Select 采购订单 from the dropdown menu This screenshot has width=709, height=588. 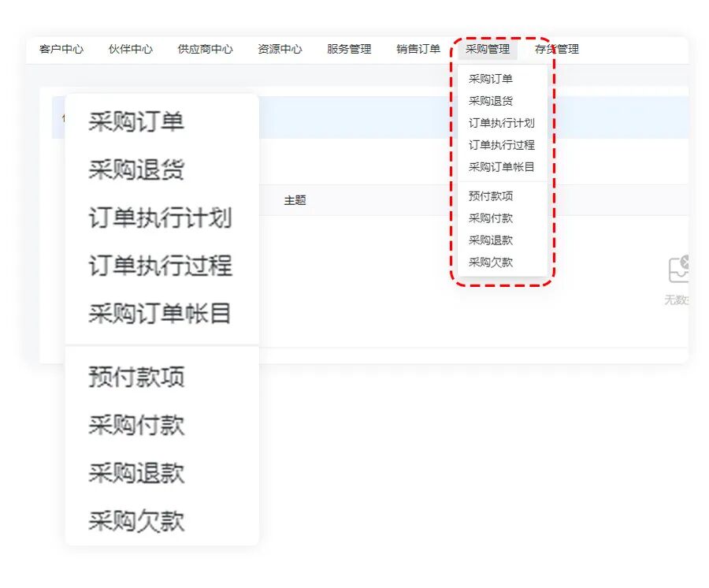tap(492, 79)
